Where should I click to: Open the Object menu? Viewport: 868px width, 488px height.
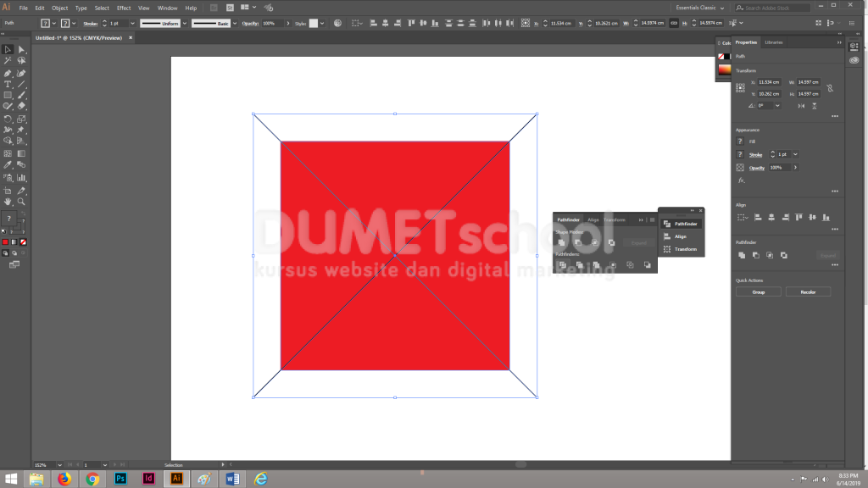[60, 8]
